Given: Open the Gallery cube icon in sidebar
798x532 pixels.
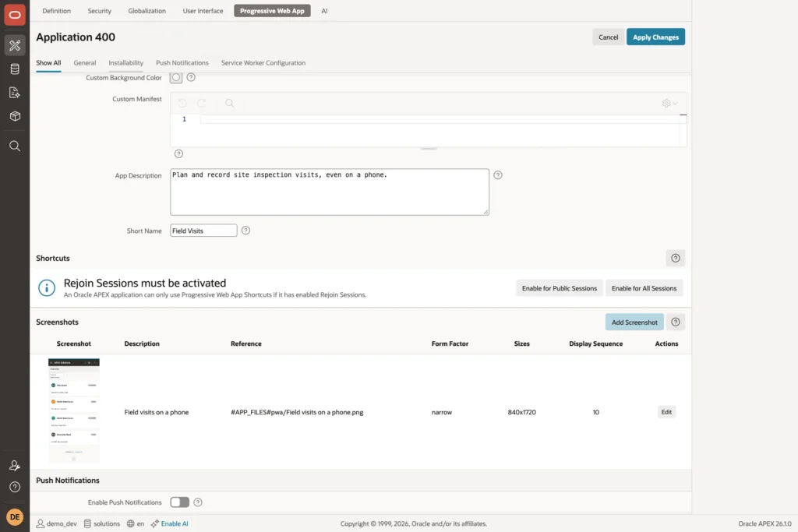Looking at the screenshot, I should coord(15,116).
